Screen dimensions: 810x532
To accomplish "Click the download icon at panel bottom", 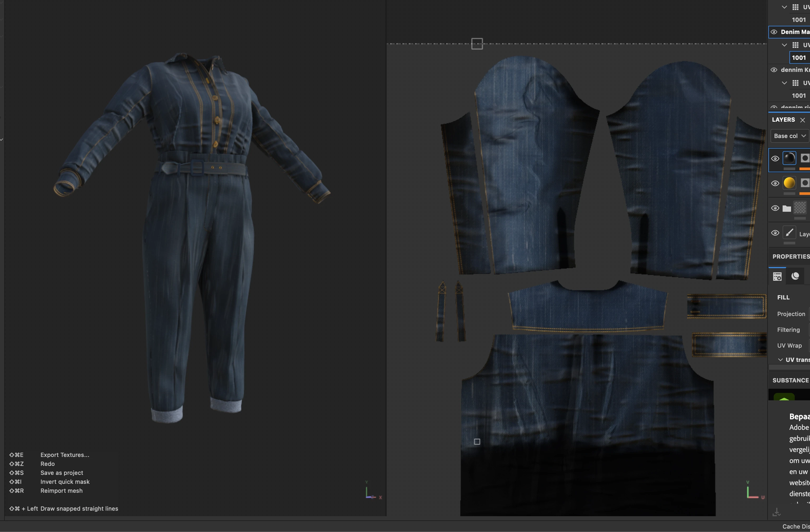I will point(777,512).
